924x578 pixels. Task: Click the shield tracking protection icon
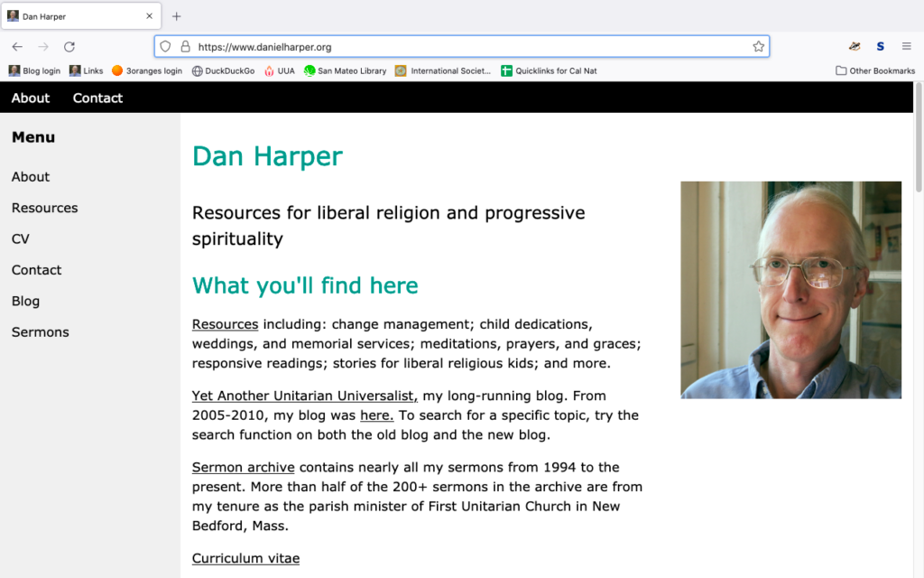165,47
